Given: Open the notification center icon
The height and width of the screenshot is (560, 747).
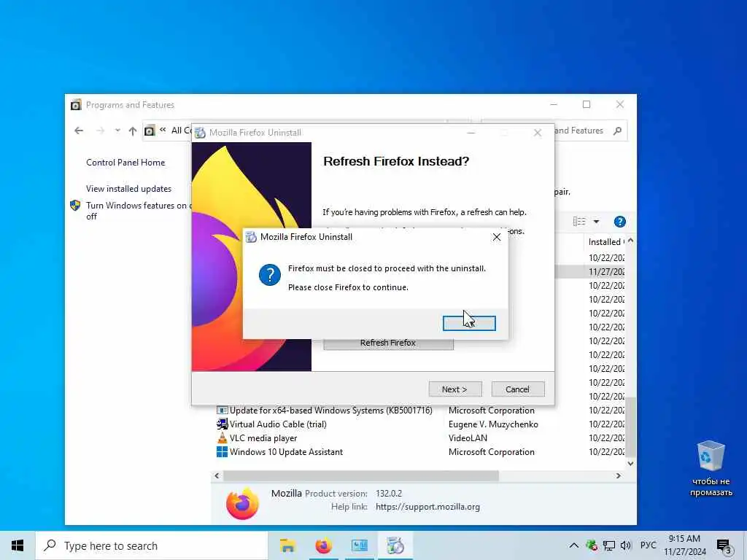Looking at the screenshot, I should (724, 546).
